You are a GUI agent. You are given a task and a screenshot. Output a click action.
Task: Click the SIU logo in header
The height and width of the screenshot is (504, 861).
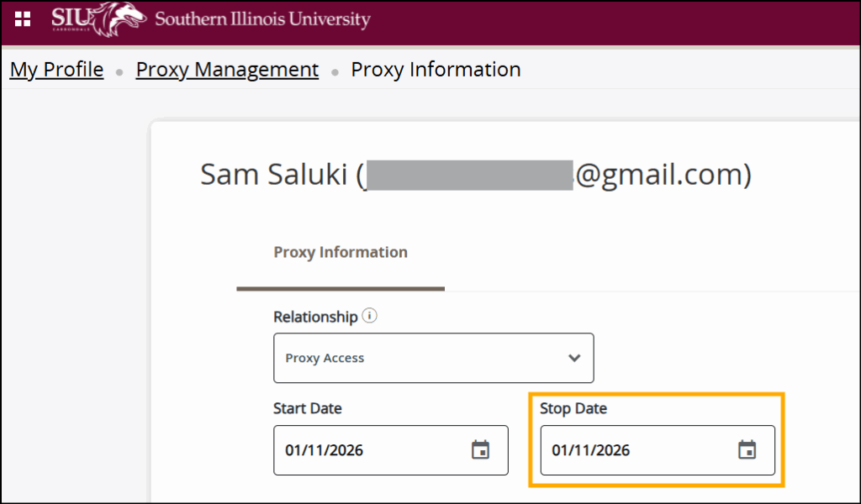(x=69, y=18)
